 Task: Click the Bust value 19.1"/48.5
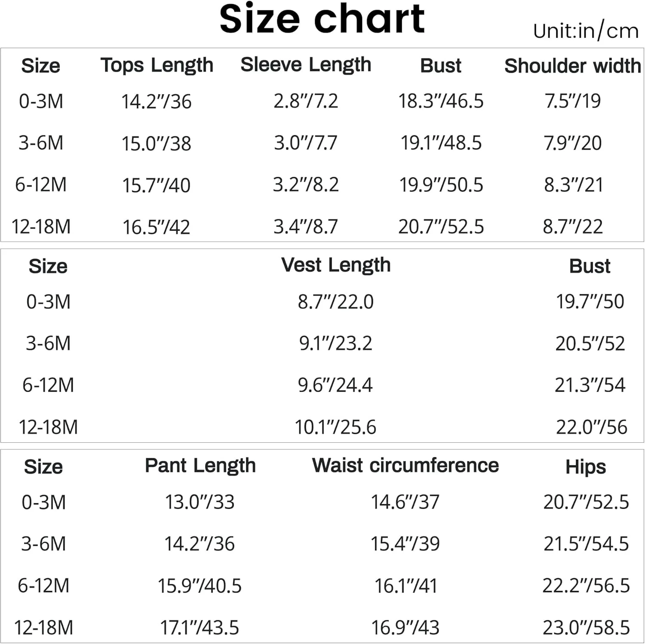(x=441, y=143)
